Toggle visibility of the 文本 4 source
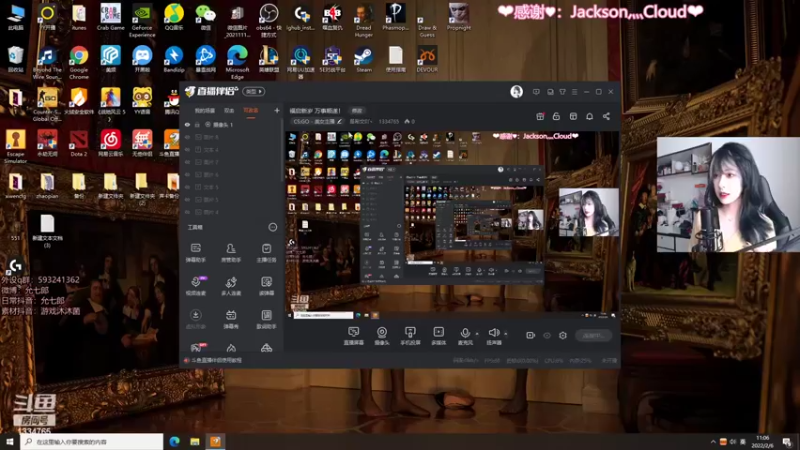Image resolution: width=800 pixels, height=450 pixels. point(187,149)
